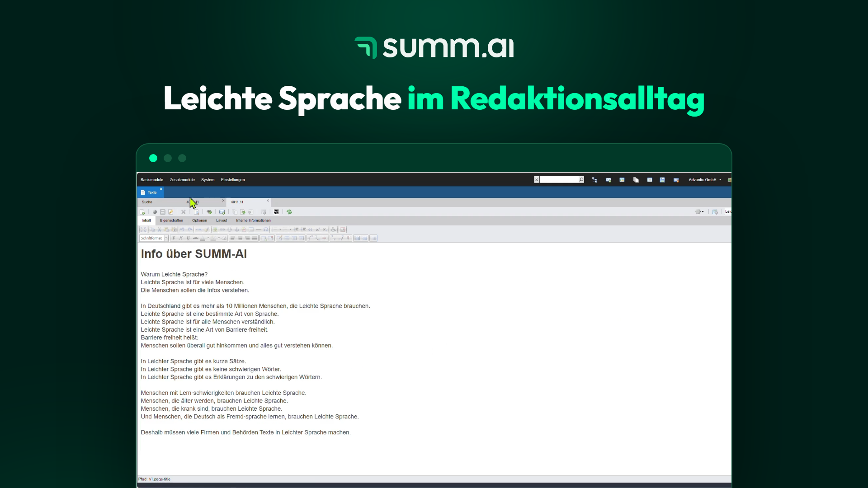
Task: Click the cut scissors icon
Action: (160, 230)
